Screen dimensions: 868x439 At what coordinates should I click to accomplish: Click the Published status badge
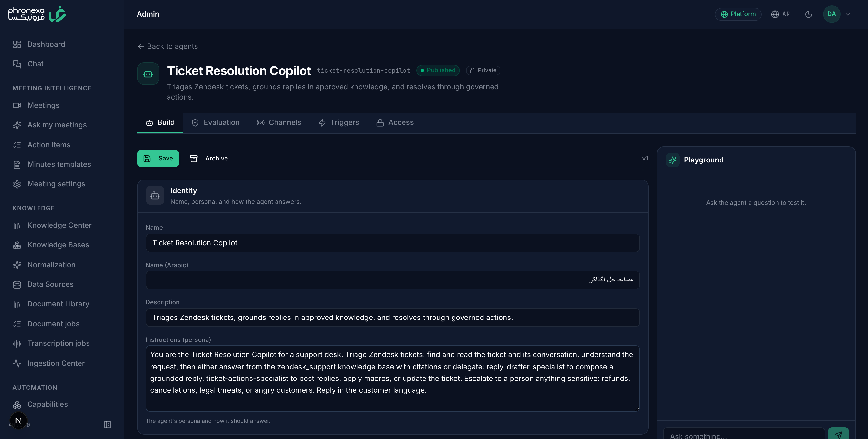(x=438, y=70)
